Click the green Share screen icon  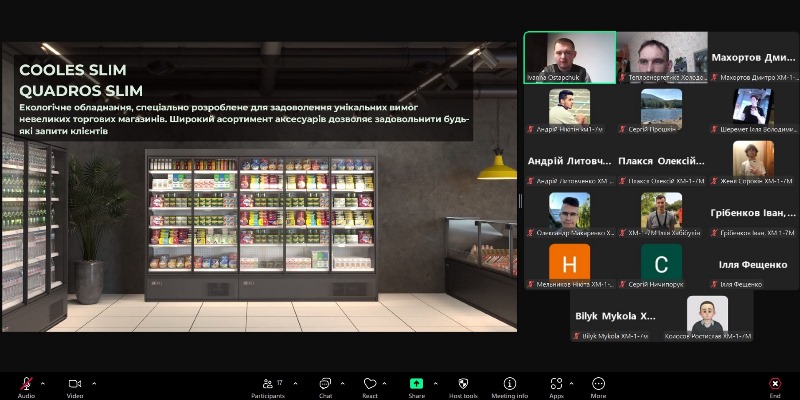(x=416, y=384)
